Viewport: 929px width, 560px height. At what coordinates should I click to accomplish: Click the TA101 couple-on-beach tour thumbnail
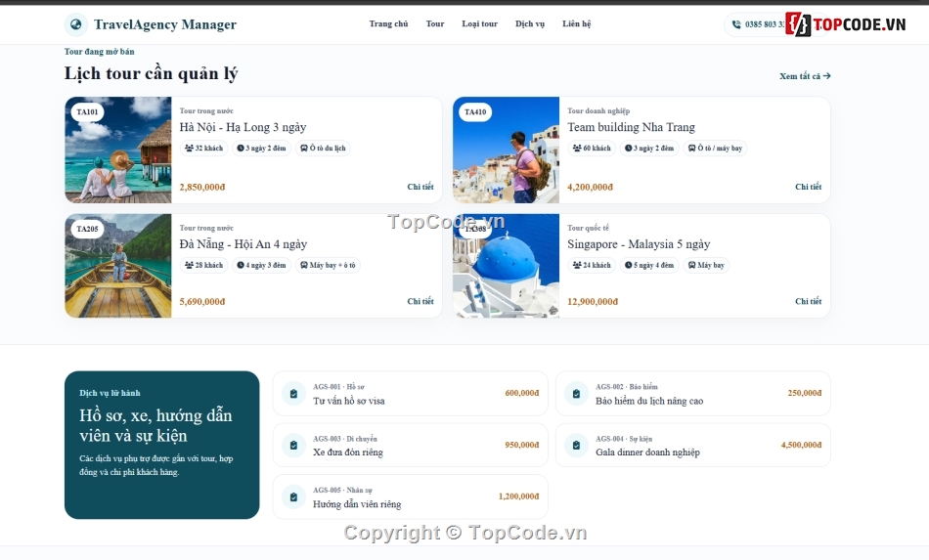point(118,150)
